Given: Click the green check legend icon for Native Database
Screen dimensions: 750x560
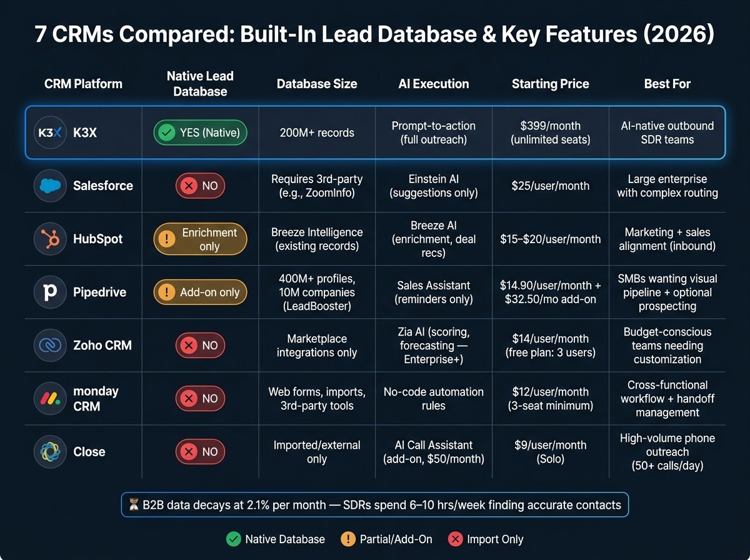Looking at the screenshot, I should (x=232, y=539).
